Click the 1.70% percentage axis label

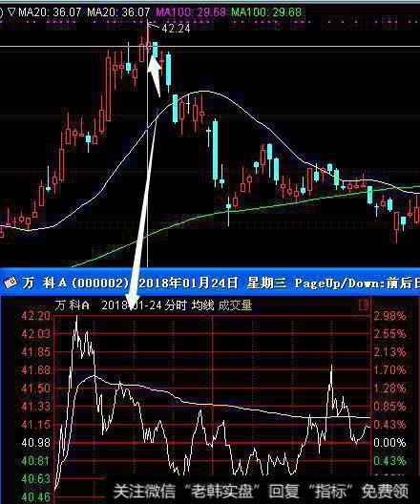click(389, 370)
